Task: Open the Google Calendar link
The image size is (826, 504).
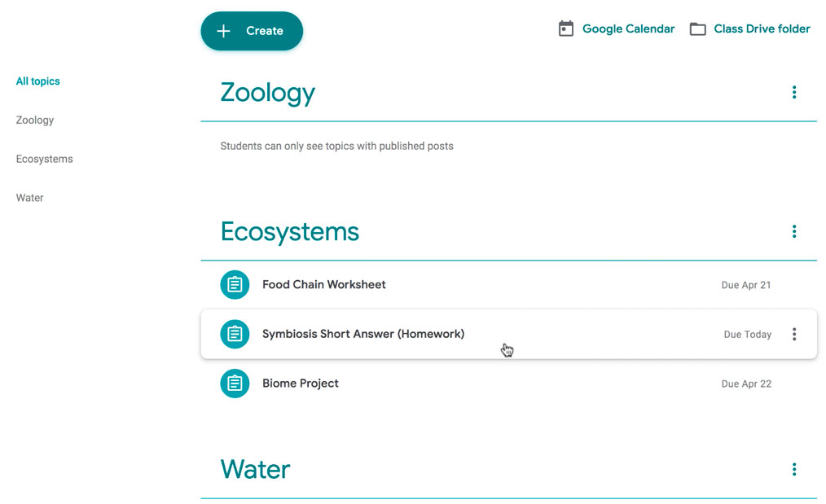Action: coord(628,29)
